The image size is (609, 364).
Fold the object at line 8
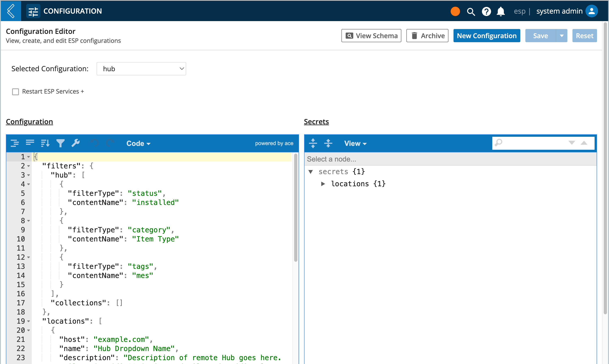coord(29,221)
